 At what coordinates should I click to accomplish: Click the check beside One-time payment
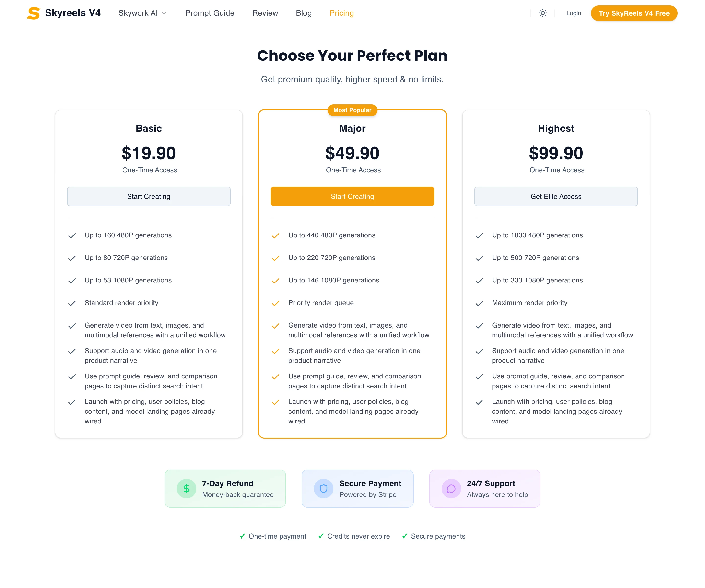243,536
